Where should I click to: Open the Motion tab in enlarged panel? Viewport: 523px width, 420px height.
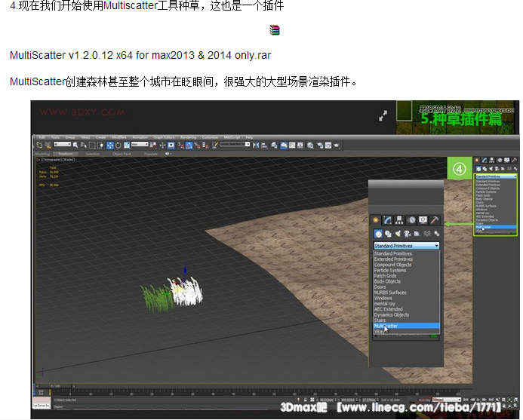(x=412, y=219)
